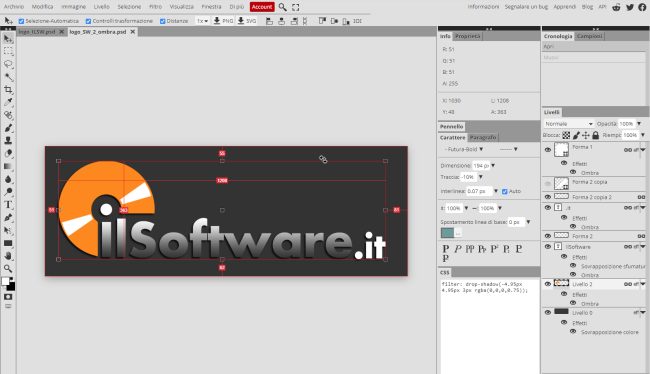Select the Pen tool
650x374 pixels.
pos(8,217)
